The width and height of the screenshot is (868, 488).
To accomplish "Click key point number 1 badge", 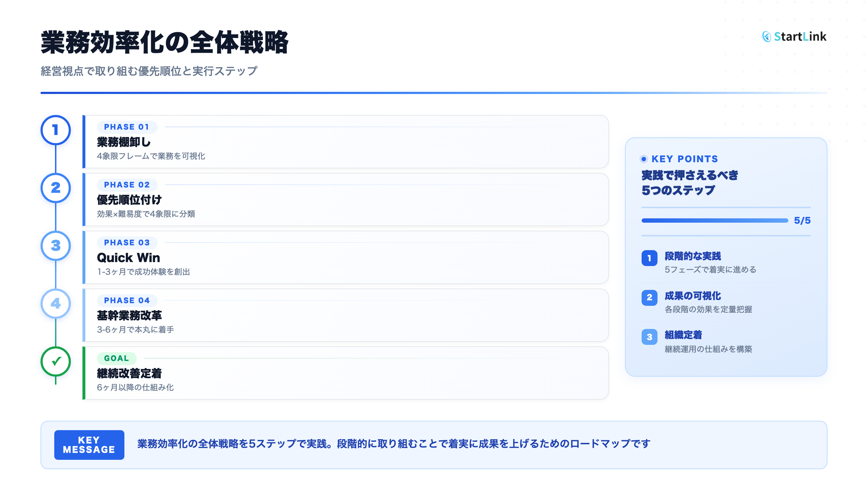I will click(649, 258).
